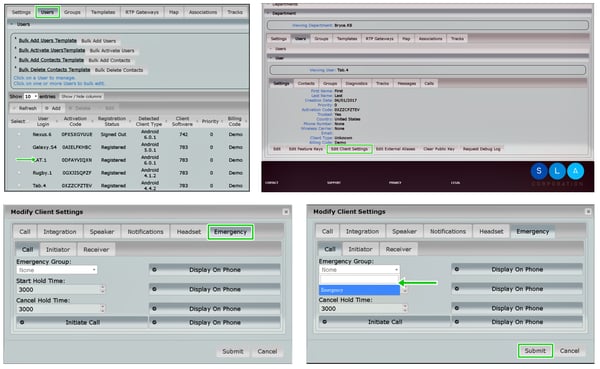Sort table by Billing Code column

pyautogui.click(x=235, y=121)
